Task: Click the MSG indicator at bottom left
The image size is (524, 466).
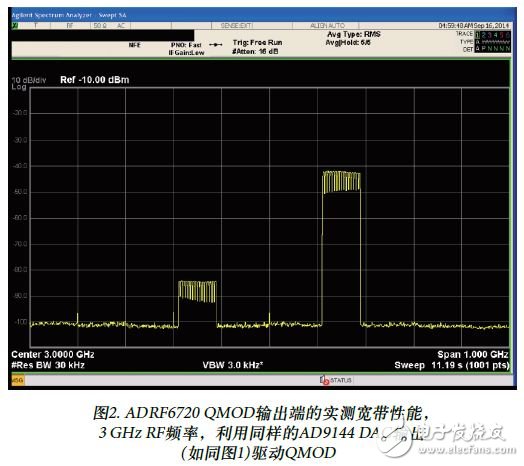Action: pos(17,380)
